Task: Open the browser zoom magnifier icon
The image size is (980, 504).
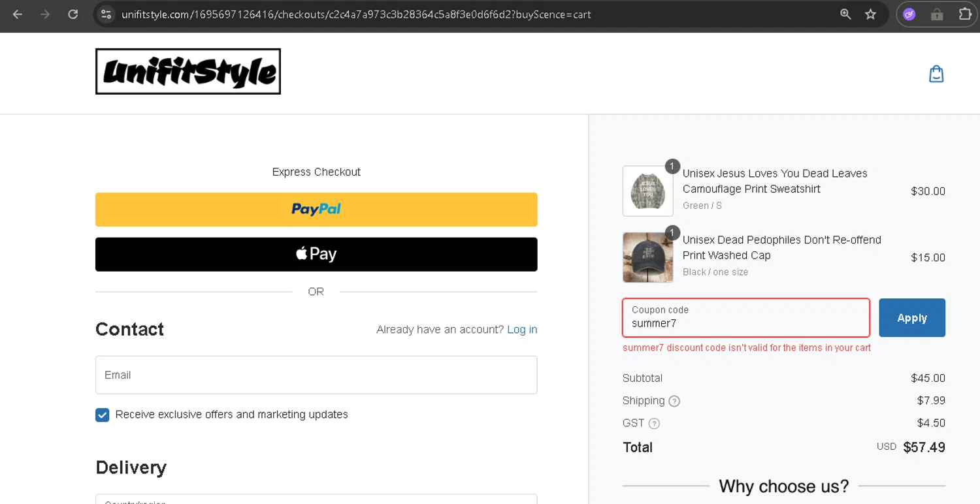Action: 845,14
